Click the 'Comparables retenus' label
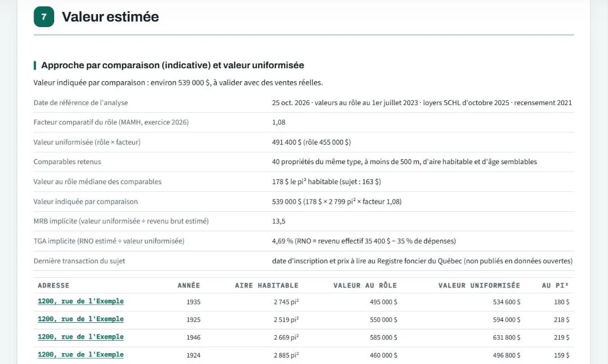The image size is (608, 364). tap(67, 161)
